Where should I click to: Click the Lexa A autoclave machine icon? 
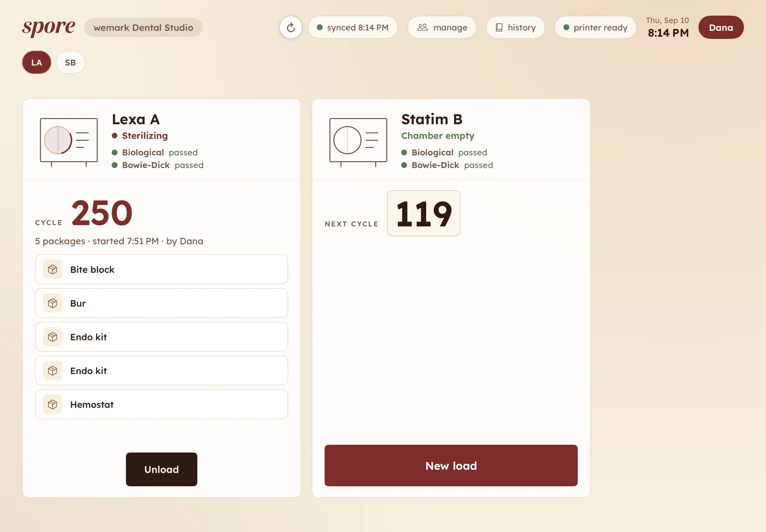point(69,142)
